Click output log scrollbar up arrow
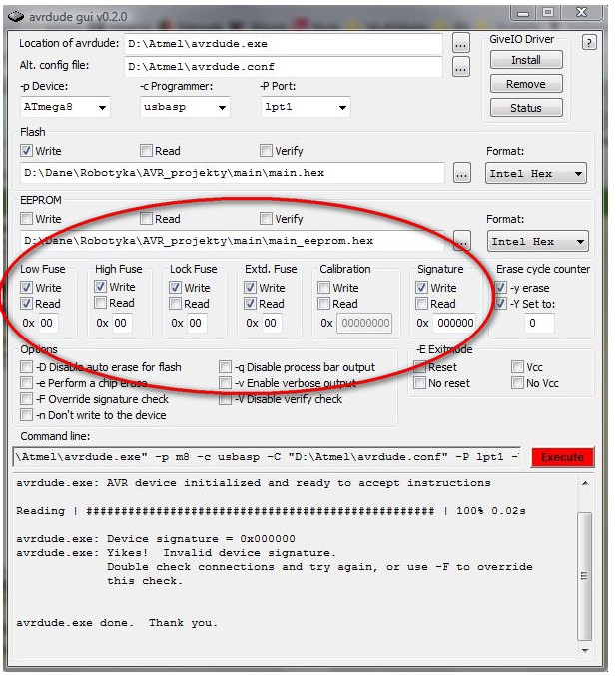Viewport: 616px width, 676px height. click(585, 483)
